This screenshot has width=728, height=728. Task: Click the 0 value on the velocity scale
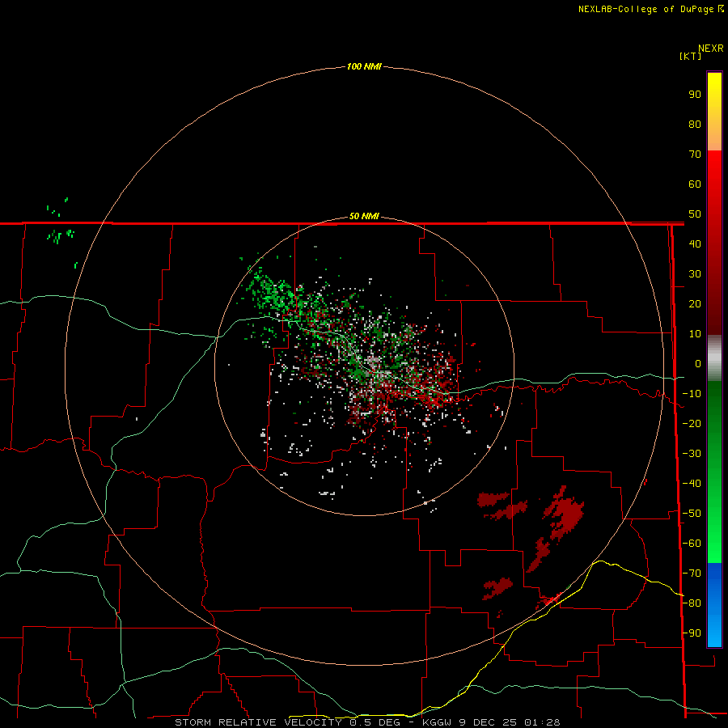[x=698, y=364]
